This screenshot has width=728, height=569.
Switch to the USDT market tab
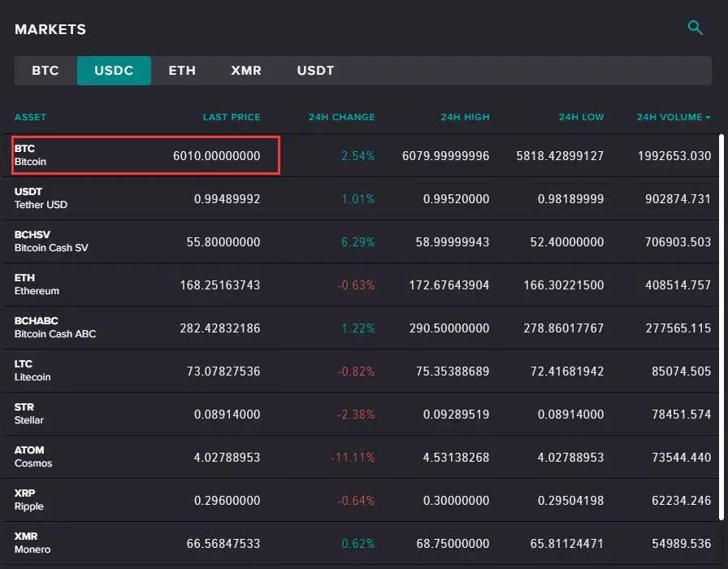click(315, 71)
